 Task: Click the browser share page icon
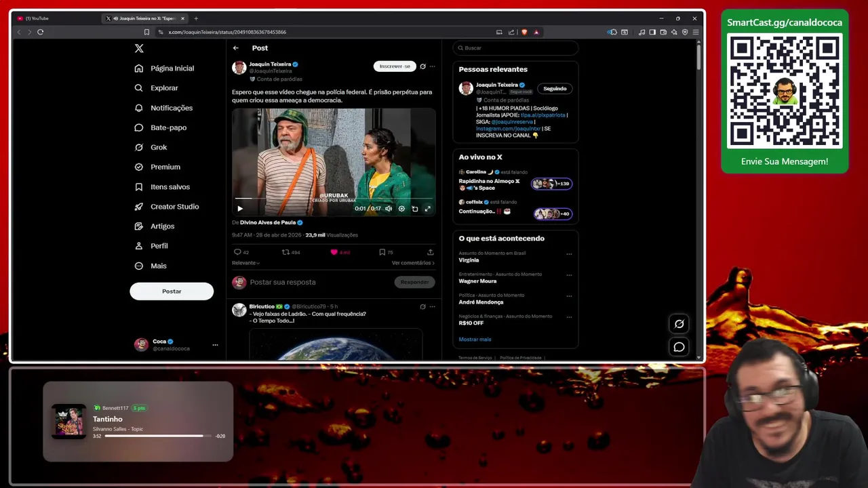click(x=511, y=32)
